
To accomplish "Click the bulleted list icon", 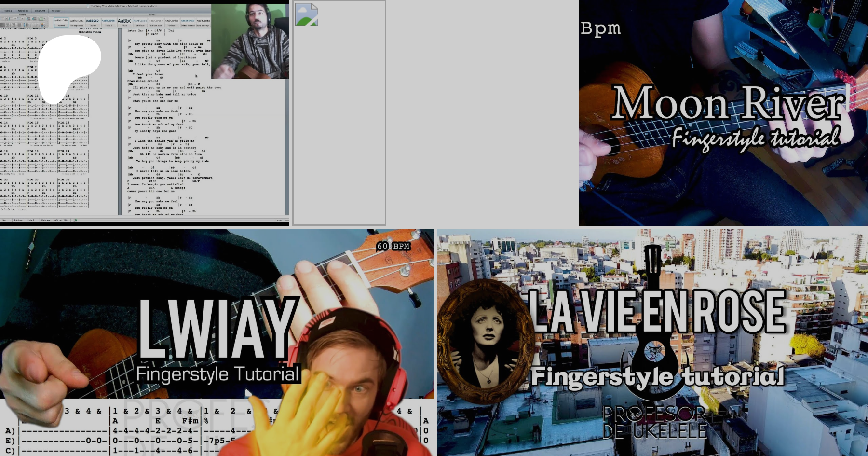I will point(3,19).
